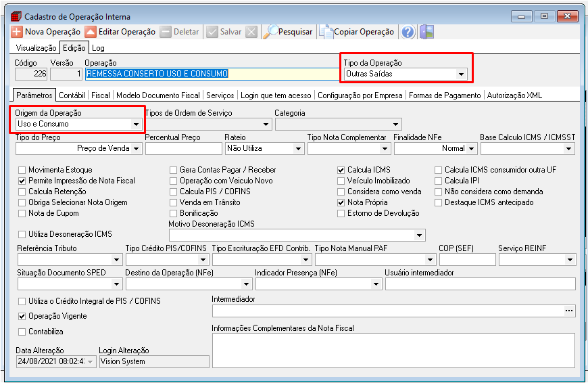Expand Tipo Nota Complementar dropdown
This screenshot has height=383, width=588.
[x=385, y=149]
